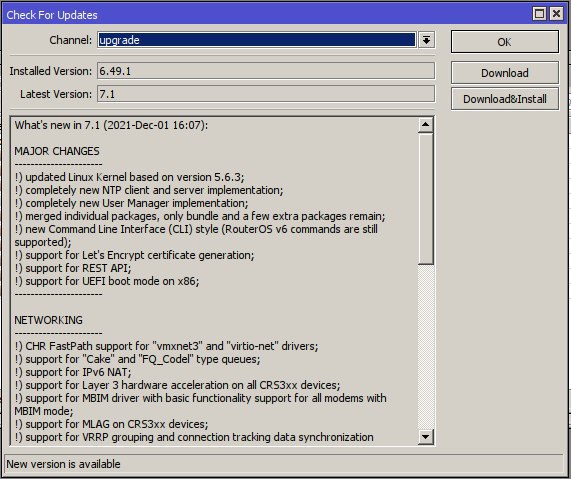Click the line about UEFI boot mode on x86
571x479 pixels.
point(107,281)
